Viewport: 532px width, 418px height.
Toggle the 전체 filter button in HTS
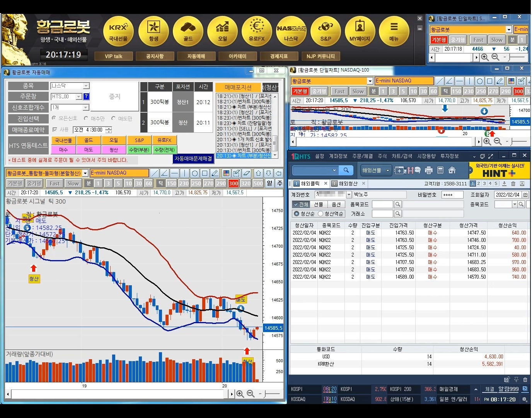point(301,204)
